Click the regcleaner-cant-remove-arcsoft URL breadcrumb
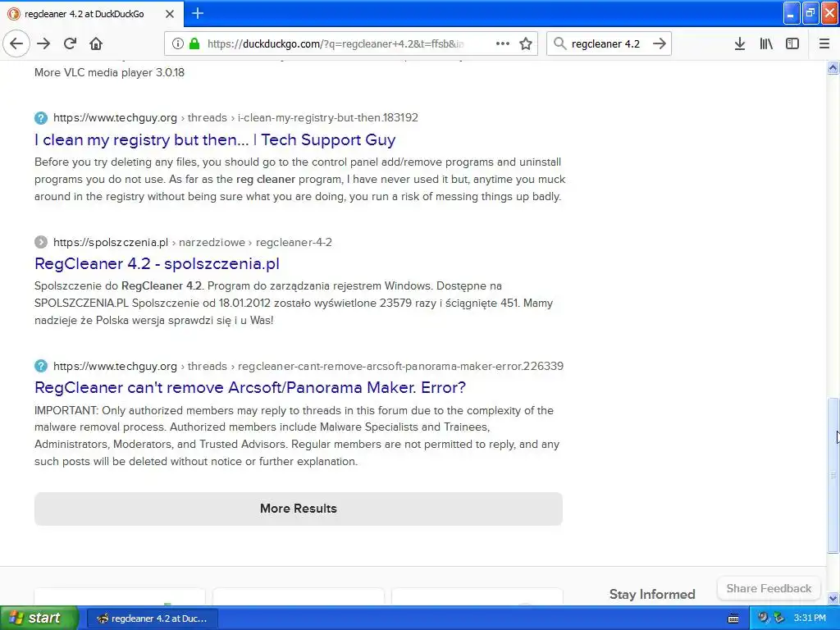Viewport: 840px width, 630px height. (308, 367)
